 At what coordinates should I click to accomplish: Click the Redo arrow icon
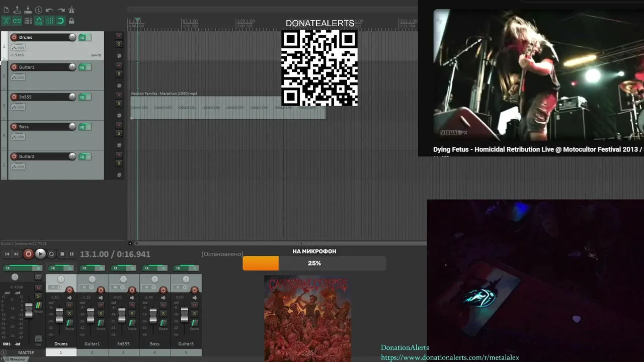[60, 10]
